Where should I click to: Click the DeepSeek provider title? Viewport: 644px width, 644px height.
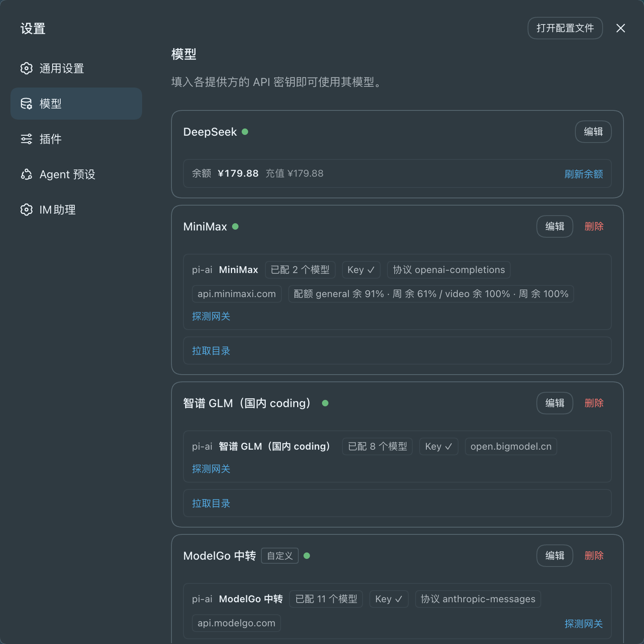coord(210,132)
